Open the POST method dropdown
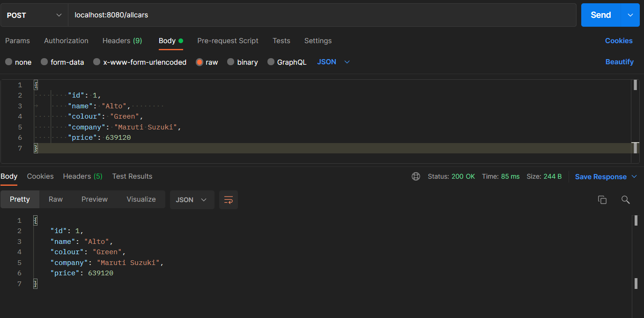Screen dimensions: 644x318 click(x=33, y=15)
